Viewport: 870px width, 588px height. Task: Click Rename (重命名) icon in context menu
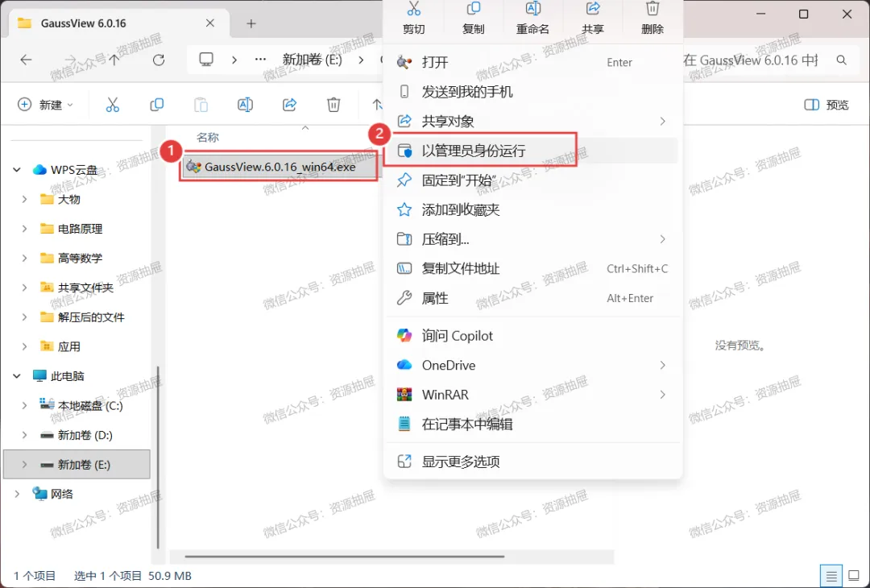point(532,9)
